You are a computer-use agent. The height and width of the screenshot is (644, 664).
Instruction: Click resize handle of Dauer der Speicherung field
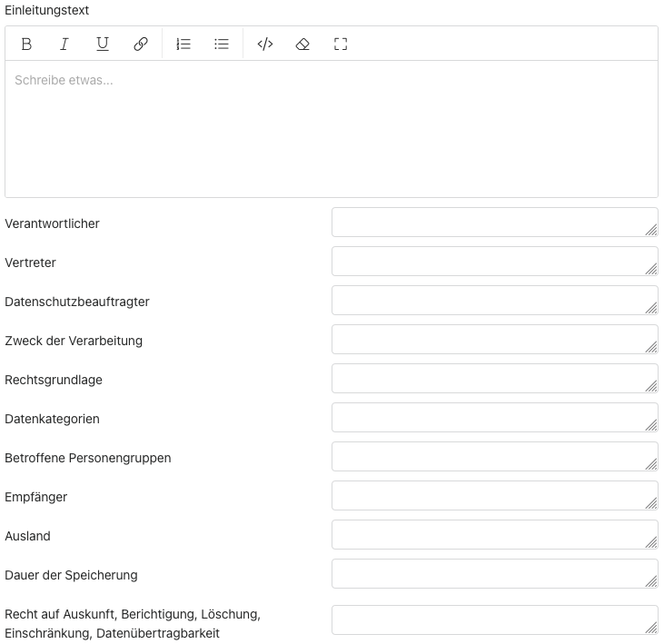[x=651, y=581]
